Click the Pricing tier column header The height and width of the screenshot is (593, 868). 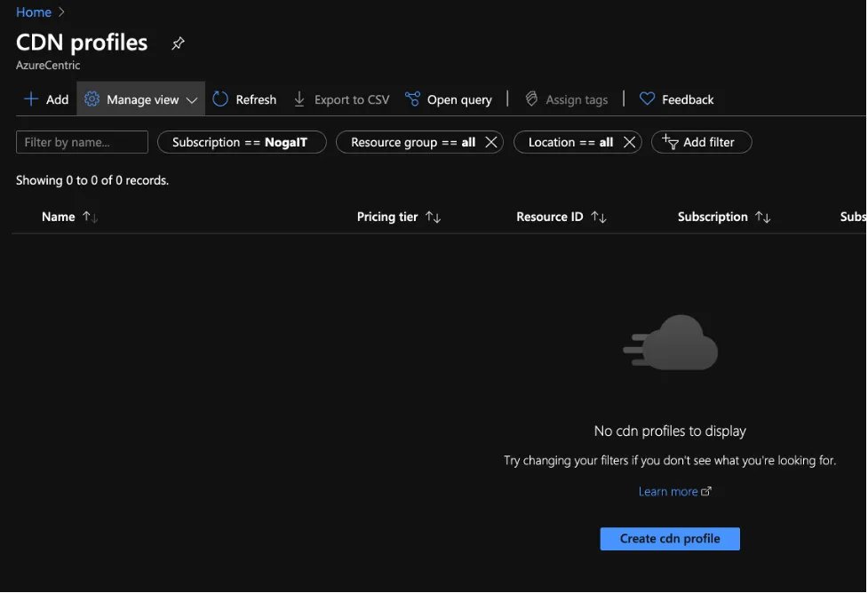[387, 217]
